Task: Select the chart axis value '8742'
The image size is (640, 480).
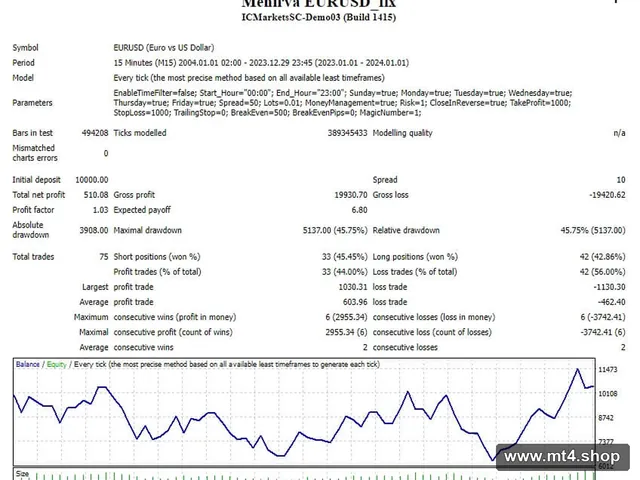Action: [x=606, y=418]
